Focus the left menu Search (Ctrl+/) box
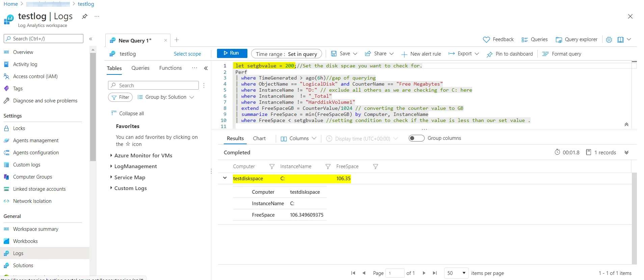644x280 pixels. click(44, 38)
